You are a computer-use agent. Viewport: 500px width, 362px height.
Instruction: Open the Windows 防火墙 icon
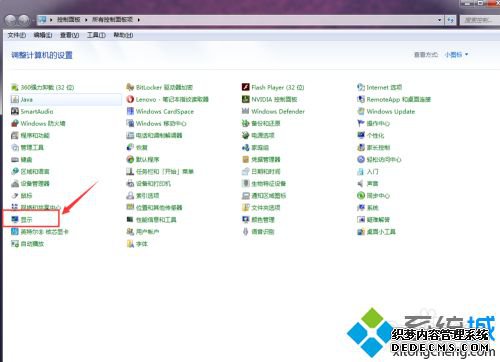point(15,123)
